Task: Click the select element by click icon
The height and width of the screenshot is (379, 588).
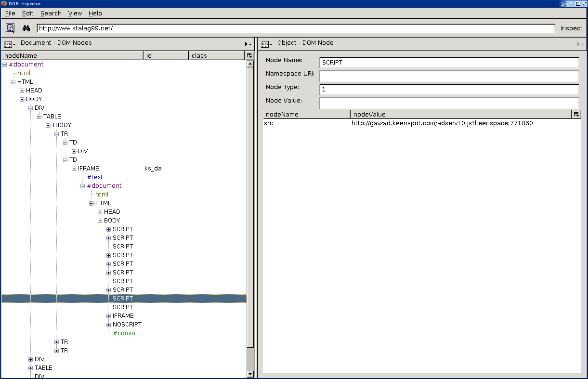Action: [x=10, y=28]
